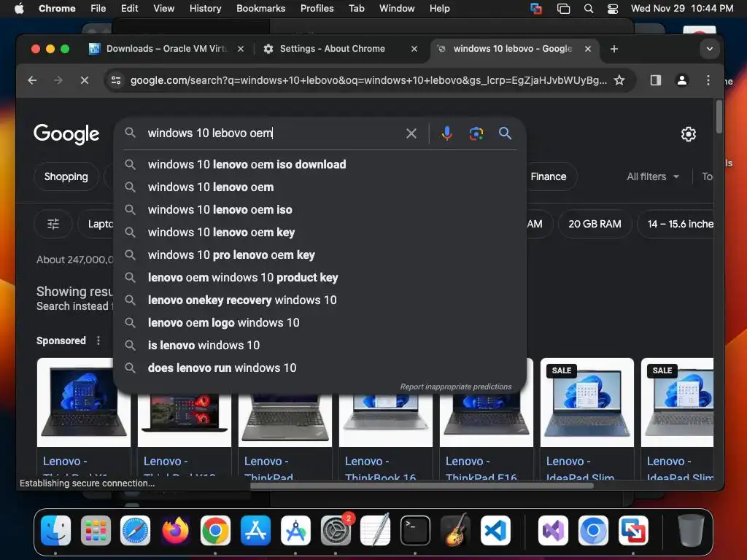
Task: Search by image with Google Lens icon
Action: tap(476, 133)
